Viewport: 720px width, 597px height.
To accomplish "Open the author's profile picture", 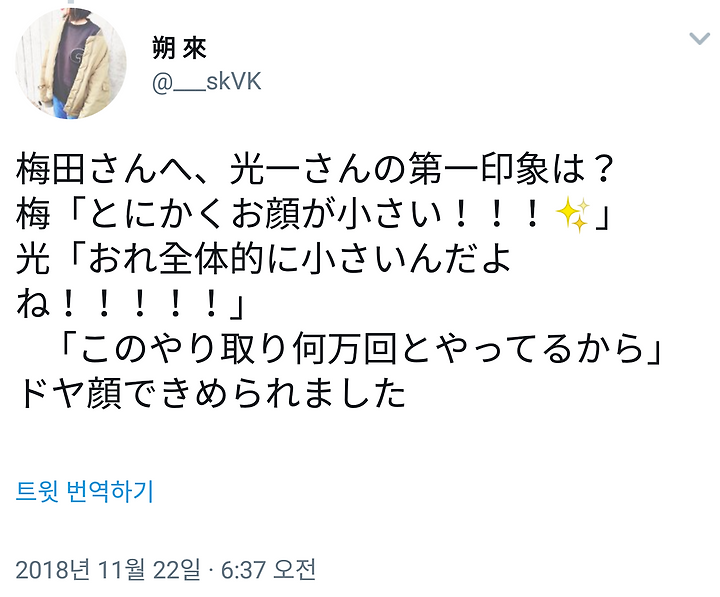I will pyautogui.click(x=71, y=63).
